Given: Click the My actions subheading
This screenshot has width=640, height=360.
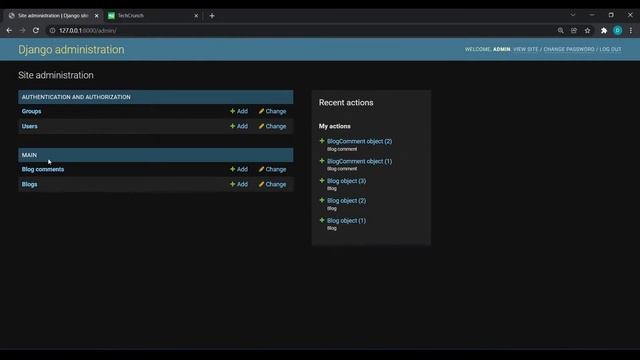Looking at the screenshot, I should coord(334,127).
